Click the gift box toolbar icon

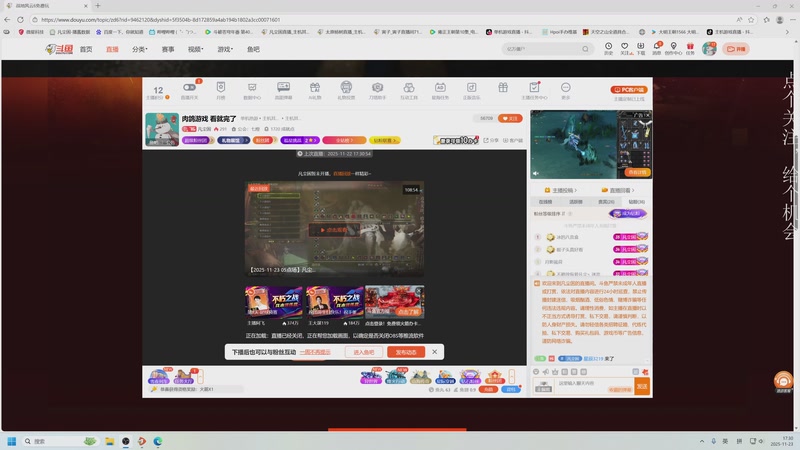(503, 87)
